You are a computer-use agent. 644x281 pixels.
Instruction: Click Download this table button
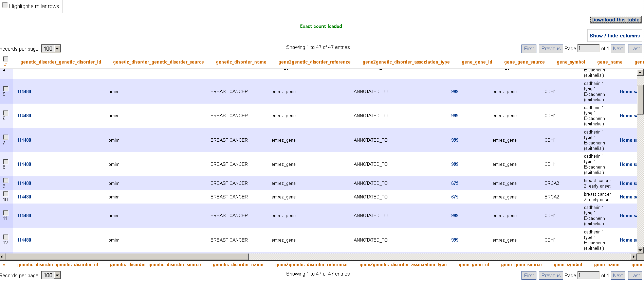(x=615, y=20)
